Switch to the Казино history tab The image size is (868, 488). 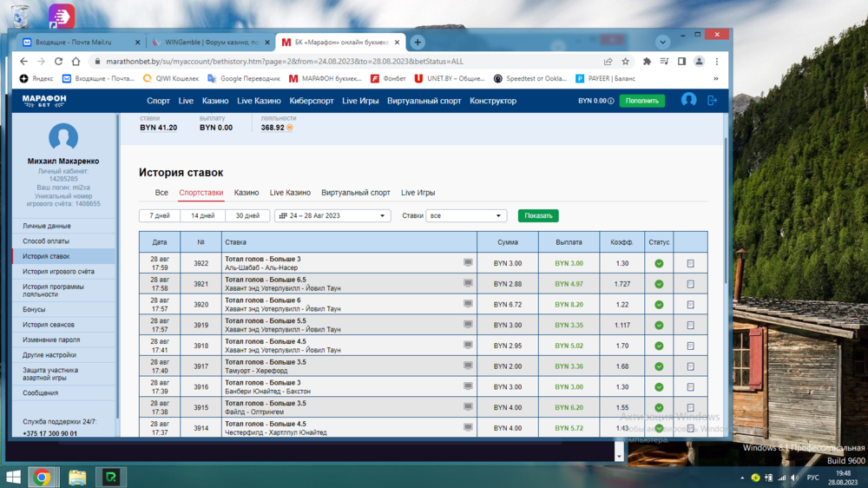point(247,193)
